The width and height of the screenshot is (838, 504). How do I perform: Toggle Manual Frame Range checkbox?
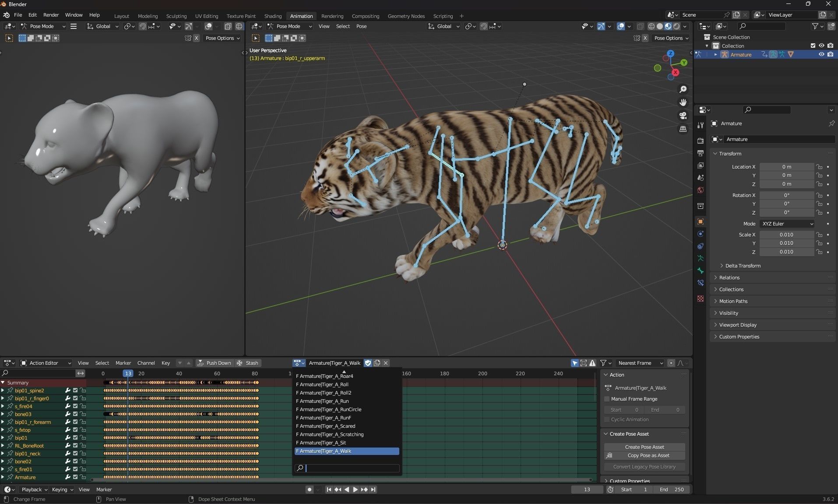click(x=607, y=399)
